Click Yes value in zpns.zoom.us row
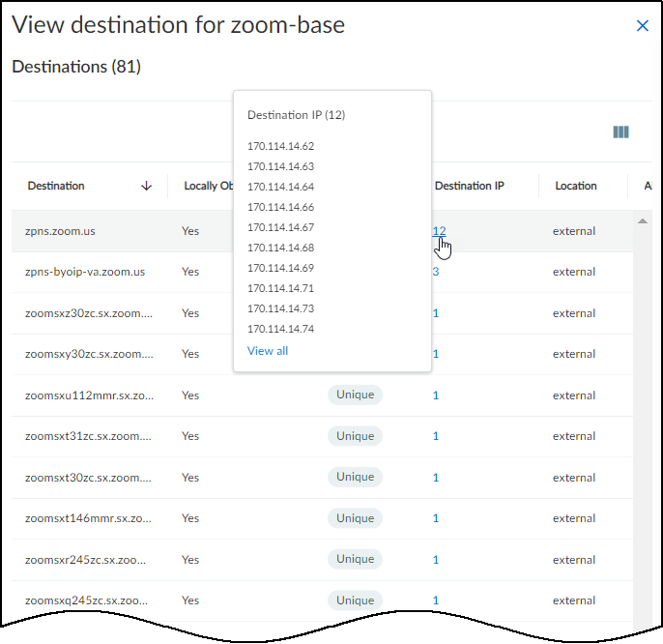 pos(190,231)
